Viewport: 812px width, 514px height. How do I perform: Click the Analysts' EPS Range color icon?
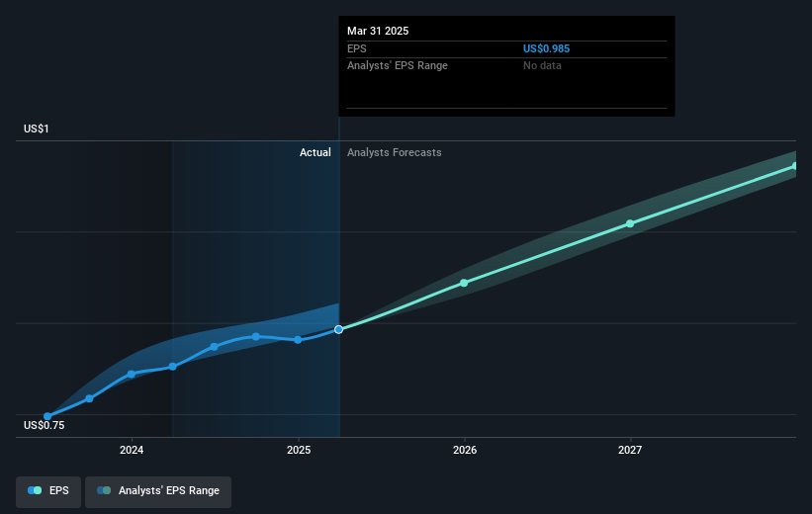[x=104, y=490]
